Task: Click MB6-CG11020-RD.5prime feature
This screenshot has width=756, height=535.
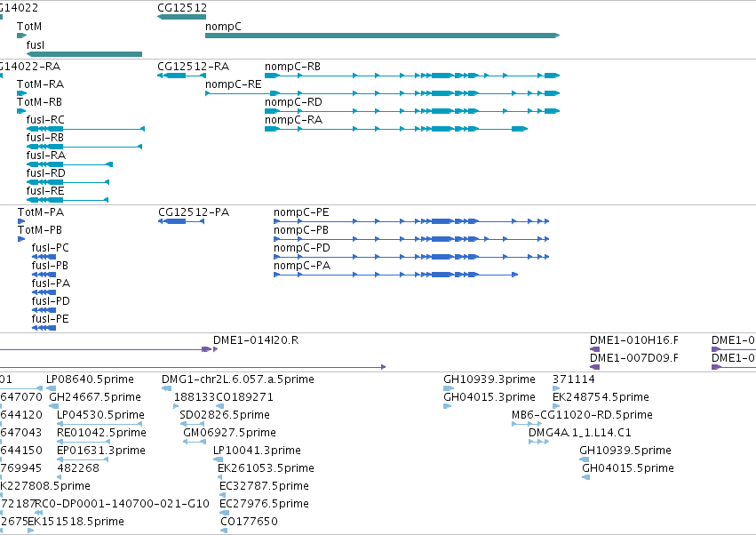Action: 527,424
